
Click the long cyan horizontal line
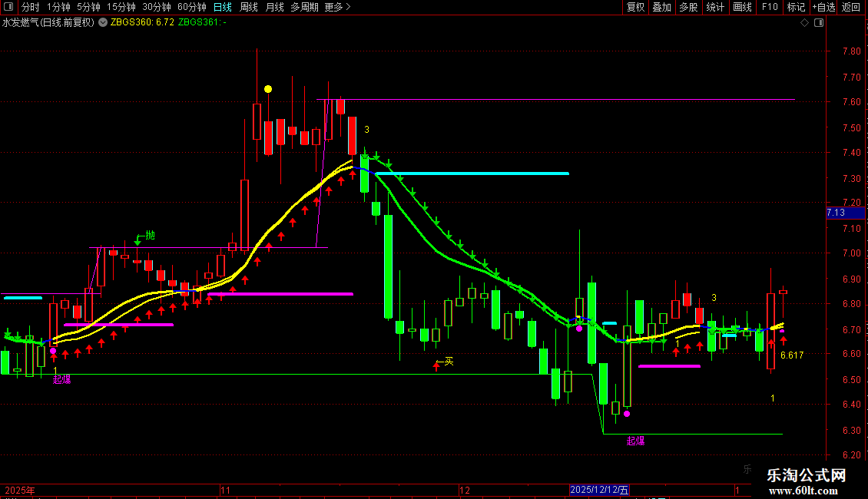pos(472,173)
